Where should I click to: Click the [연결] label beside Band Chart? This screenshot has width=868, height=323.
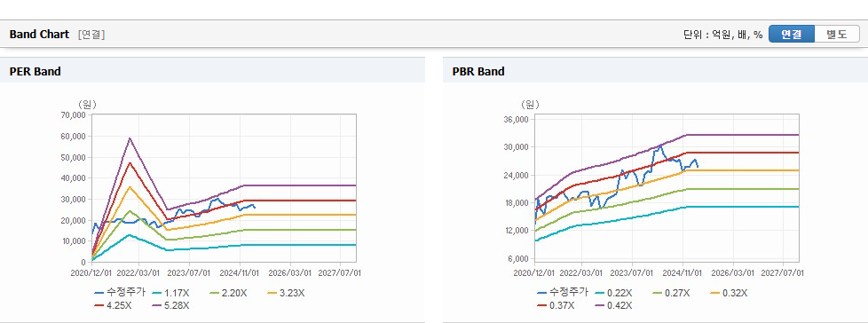(91, 35)
